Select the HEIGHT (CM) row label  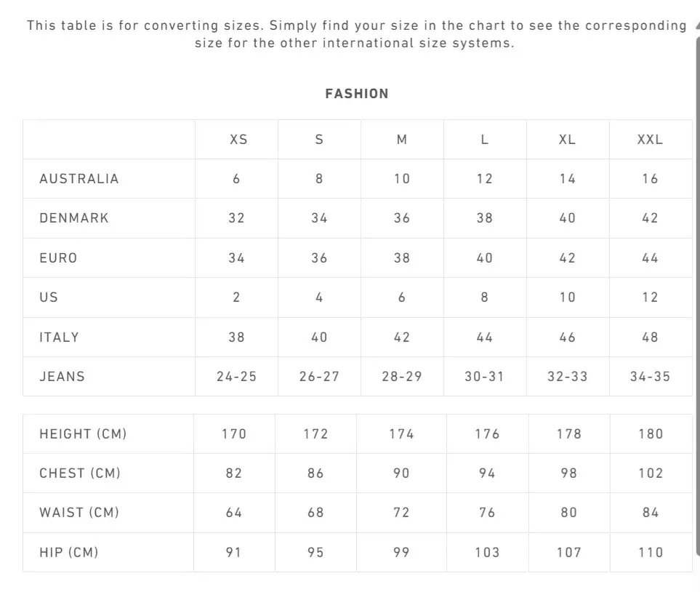83,434
